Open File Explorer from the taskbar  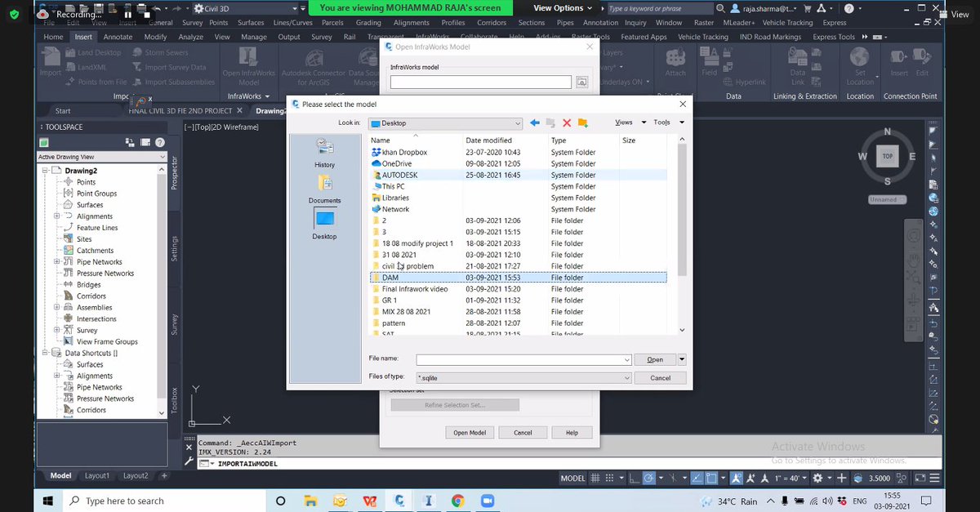tap(310, 501)
